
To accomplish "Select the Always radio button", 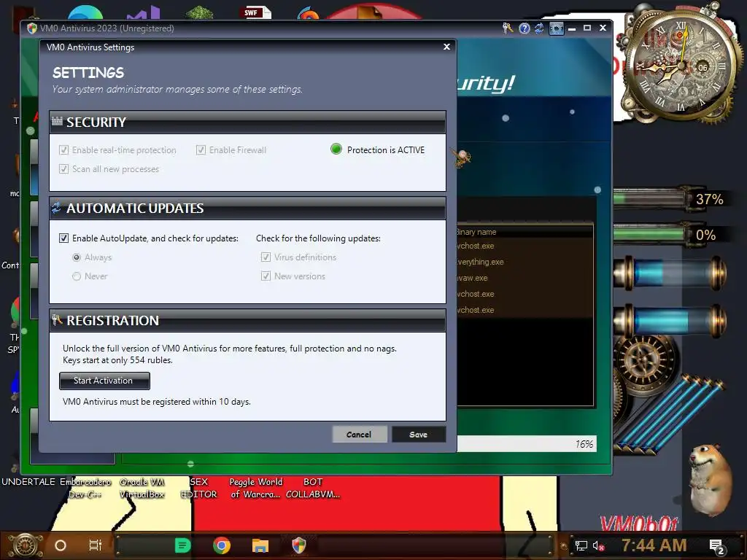I will tap(77, 257).
